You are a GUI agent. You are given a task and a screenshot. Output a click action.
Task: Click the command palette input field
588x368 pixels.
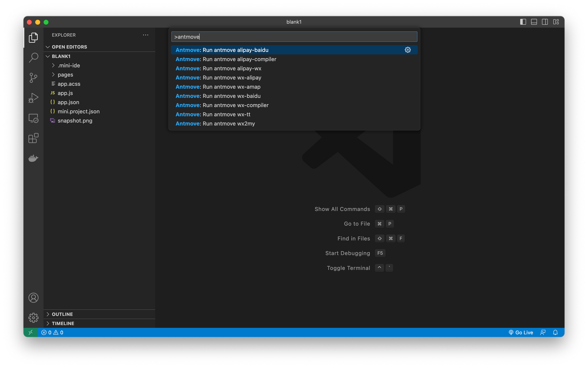(294, 37)
